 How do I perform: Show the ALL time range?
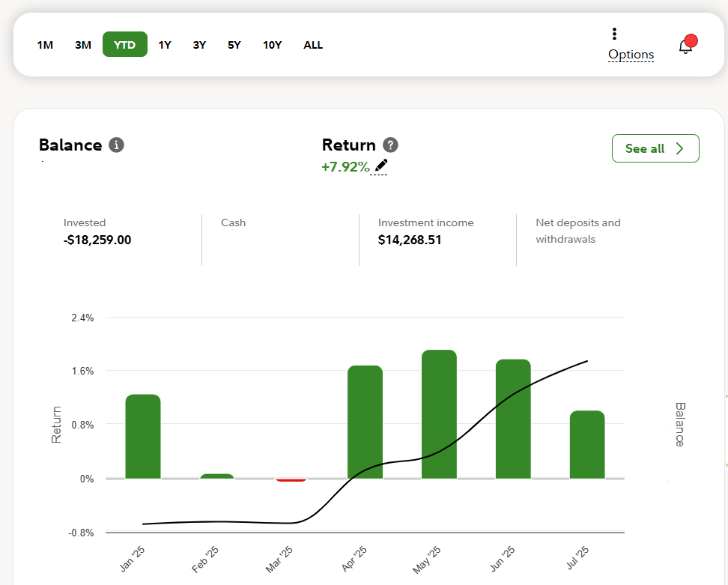click(313, 45)
